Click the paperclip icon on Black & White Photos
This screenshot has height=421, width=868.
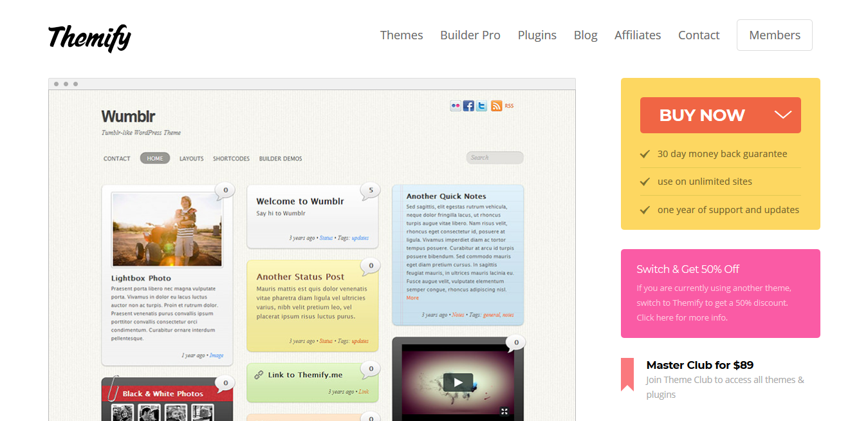[115, 389]
